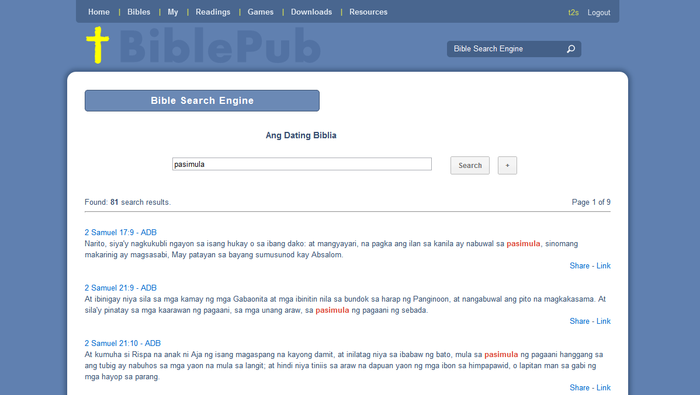
Task: Click the search field containing pasimula
Action: click(x=302, y=164)
